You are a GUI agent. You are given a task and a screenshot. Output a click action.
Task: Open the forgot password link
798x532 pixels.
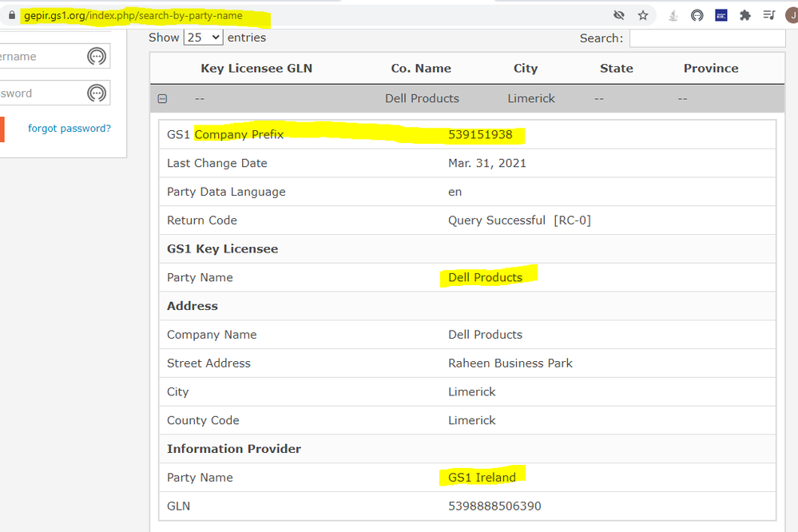click(x=69, y=129)
